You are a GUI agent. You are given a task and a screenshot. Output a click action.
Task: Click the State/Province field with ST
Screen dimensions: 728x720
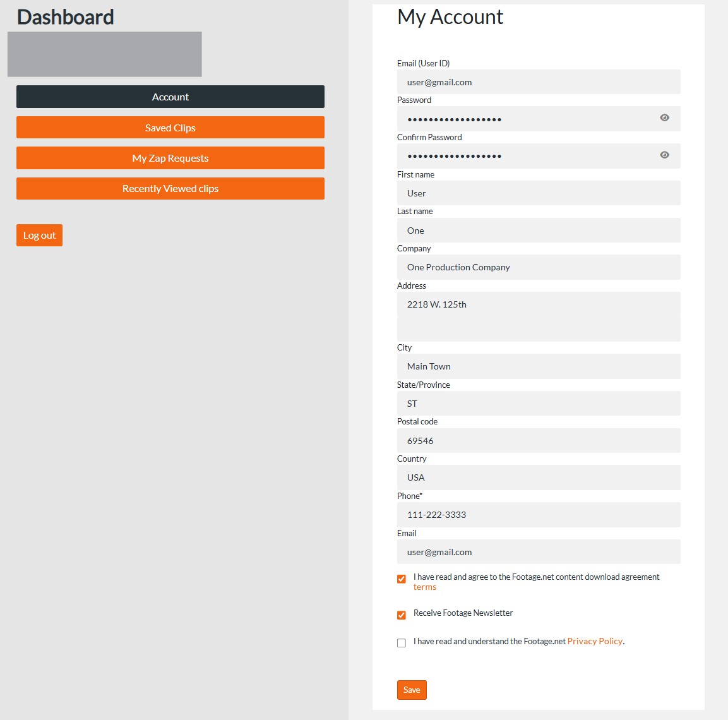(539, 404)
